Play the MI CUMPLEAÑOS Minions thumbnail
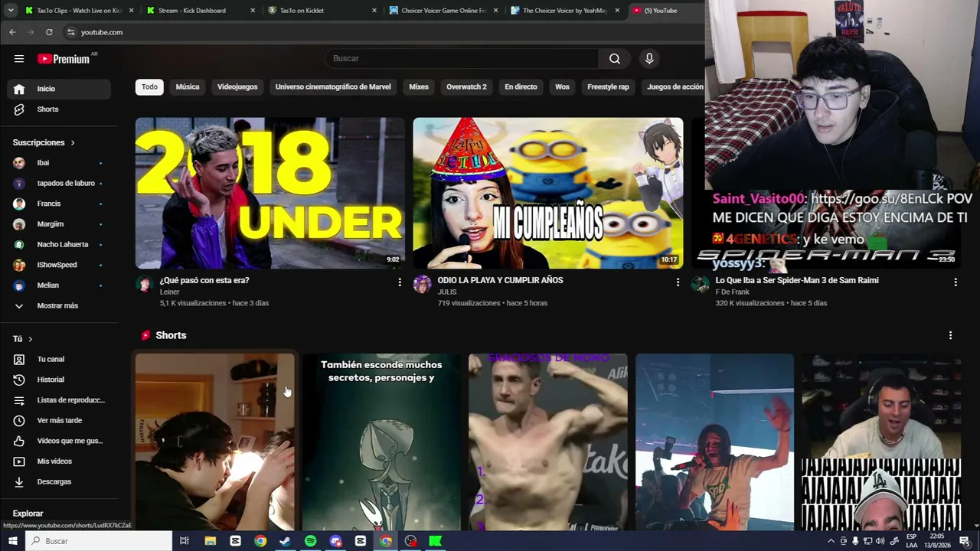The width and height of the screenshot is (980, 551). point(548,193)
